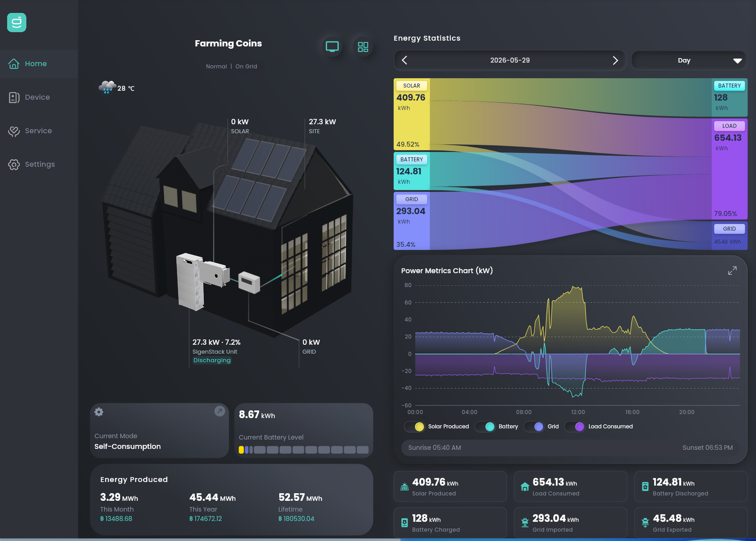Click the Energy Statistics heading

pos(427,38)
